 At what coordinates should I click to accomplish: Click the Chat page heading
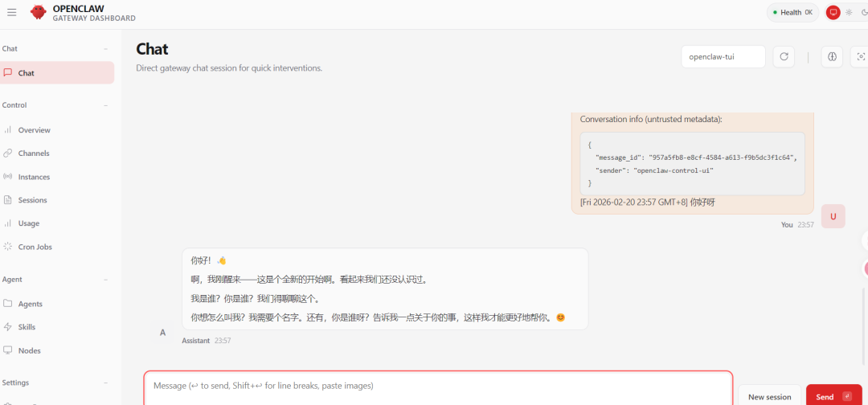tap(152, 49)
